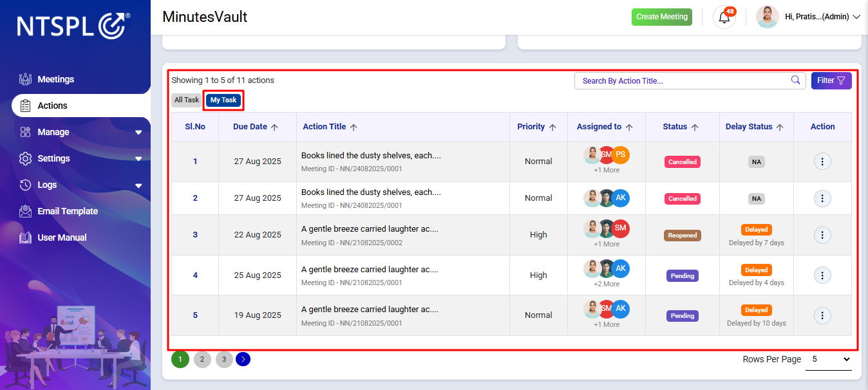Switch to the My Task tab

click(x=223, y=100)
